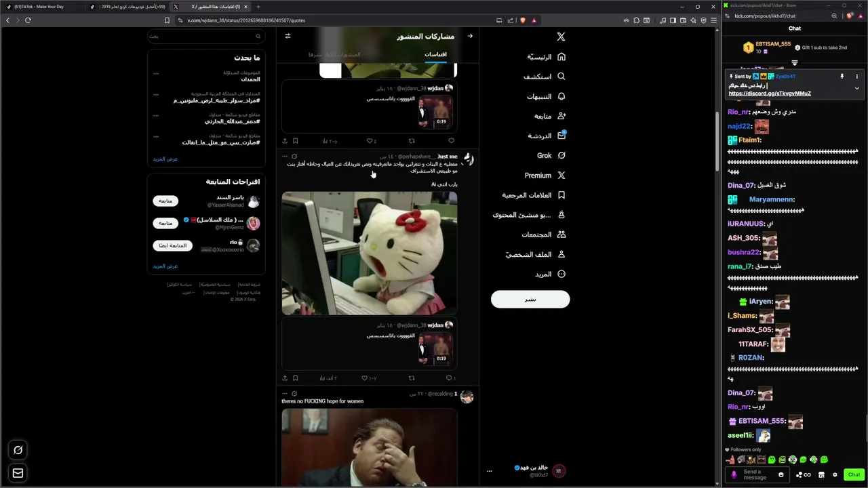The image size is (868, 488).
Task: Open Kick shop icon beside settings
Action: coord(821,474)
